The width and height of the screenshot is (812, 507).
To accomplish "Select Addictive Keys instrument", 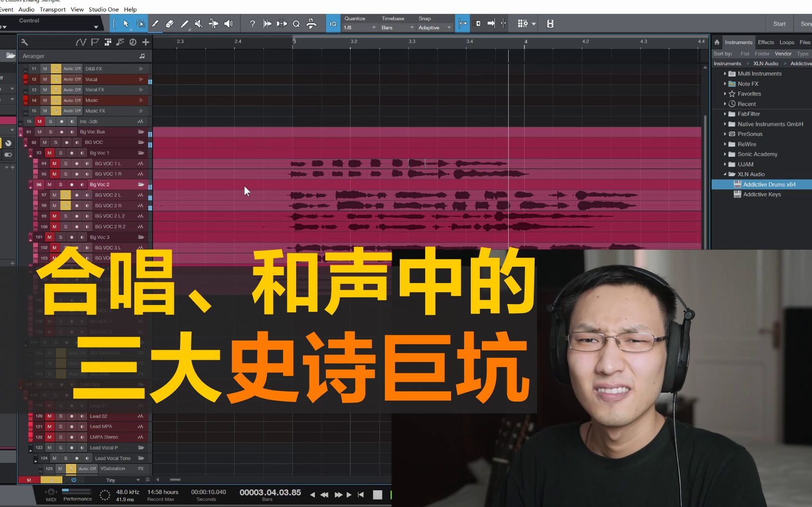I will pos(762,194).
